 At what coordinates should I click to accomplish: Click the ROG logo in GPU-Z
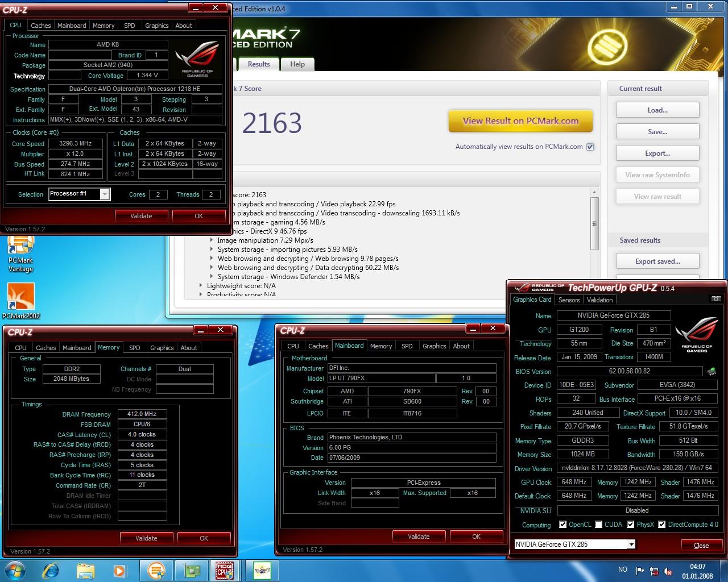coord(696,336)
